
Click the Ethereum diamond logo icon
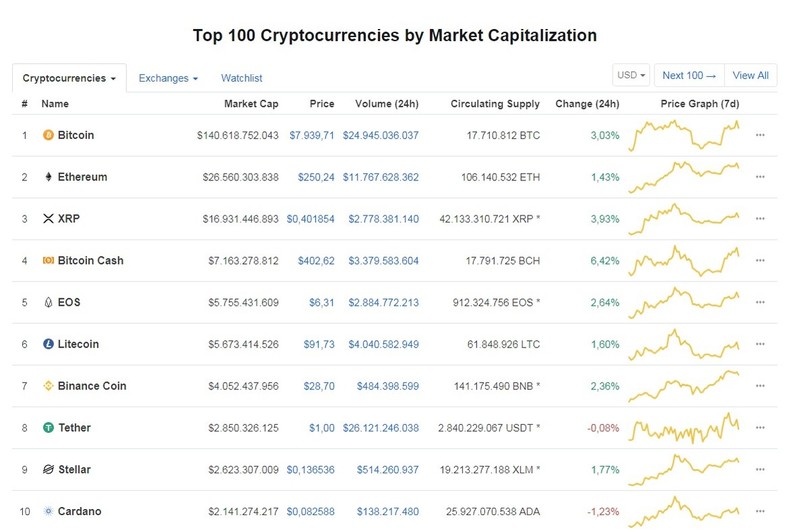tap(48, 177)
